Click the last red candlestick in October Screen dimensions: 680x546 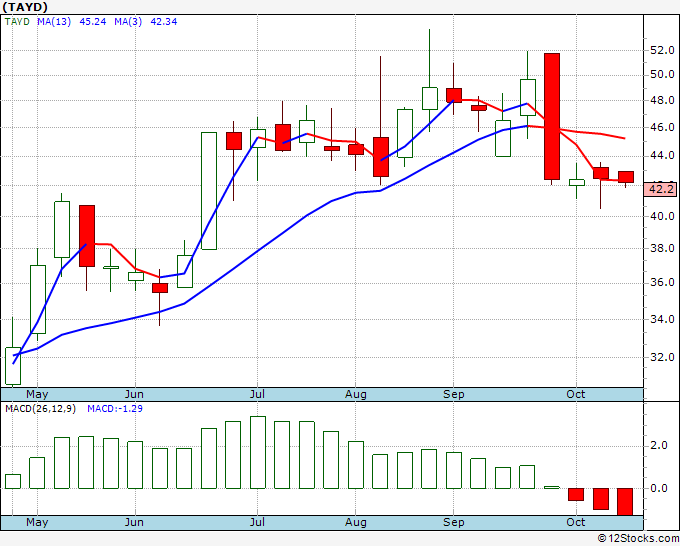pos(626,177)
